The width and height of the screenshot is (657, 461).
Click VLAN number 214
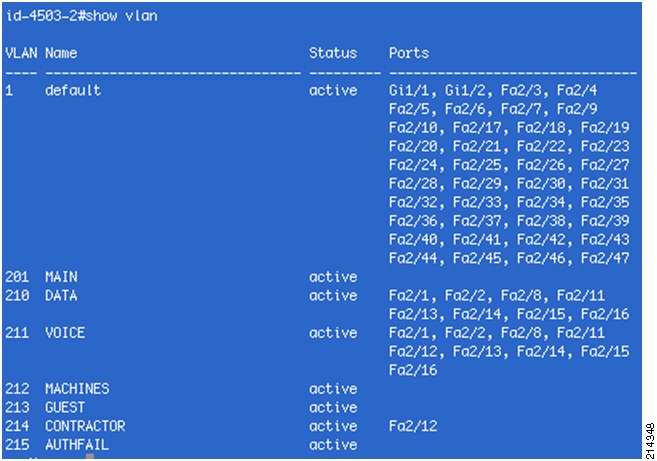click(x=17, y=426)
